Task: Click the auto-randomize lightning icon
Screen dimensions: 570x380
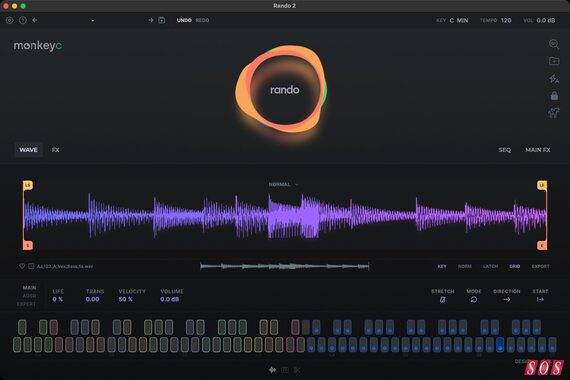Action: [554, 79]
